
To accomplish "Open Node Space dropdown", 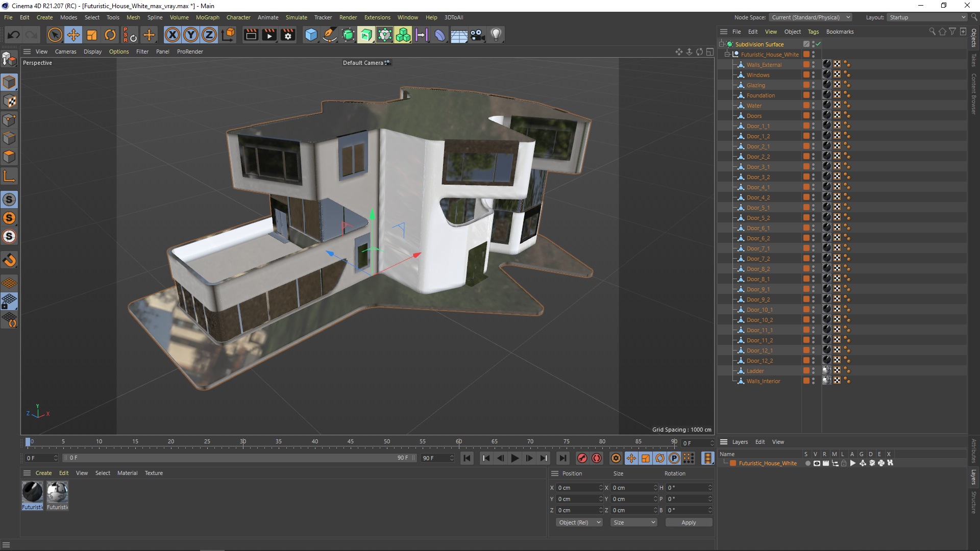I will [x=811, y=17].
